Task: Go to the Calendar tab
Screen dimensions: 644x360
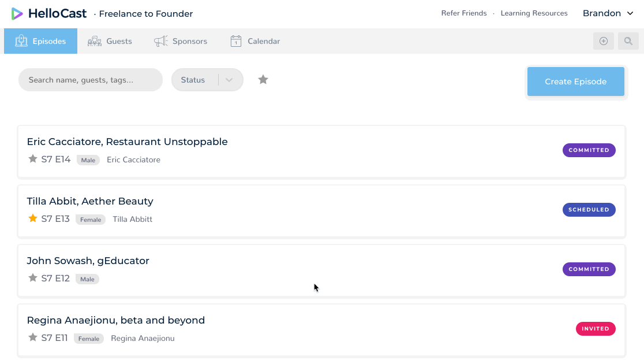Action: (255, 41)
